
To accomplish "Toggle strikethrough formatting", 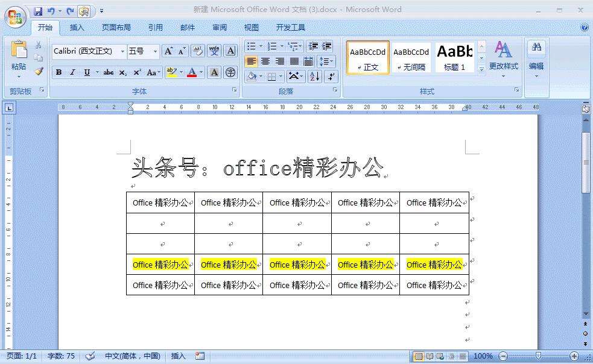I will click(109, 72).
